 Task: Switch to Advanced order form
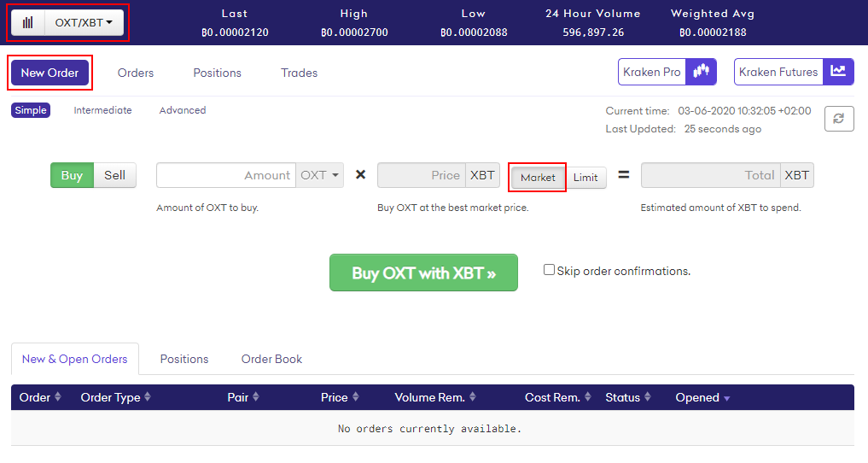(182, 110)
